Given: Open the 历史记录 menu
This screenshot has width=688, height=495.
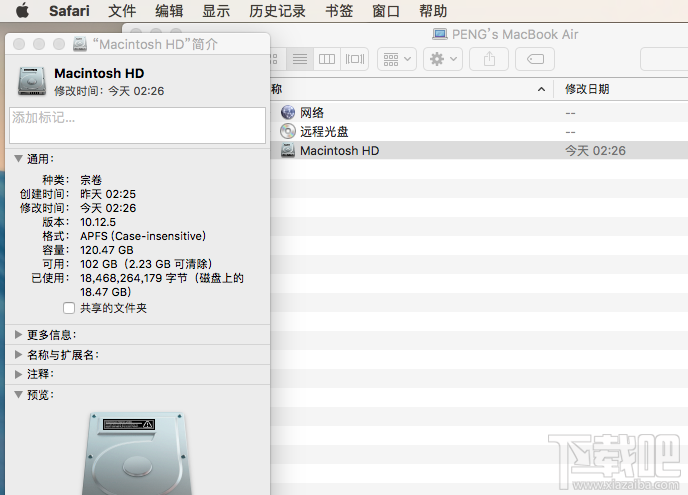Looking at the screenshot, I should pyautogui.click(x=277, y=11).
